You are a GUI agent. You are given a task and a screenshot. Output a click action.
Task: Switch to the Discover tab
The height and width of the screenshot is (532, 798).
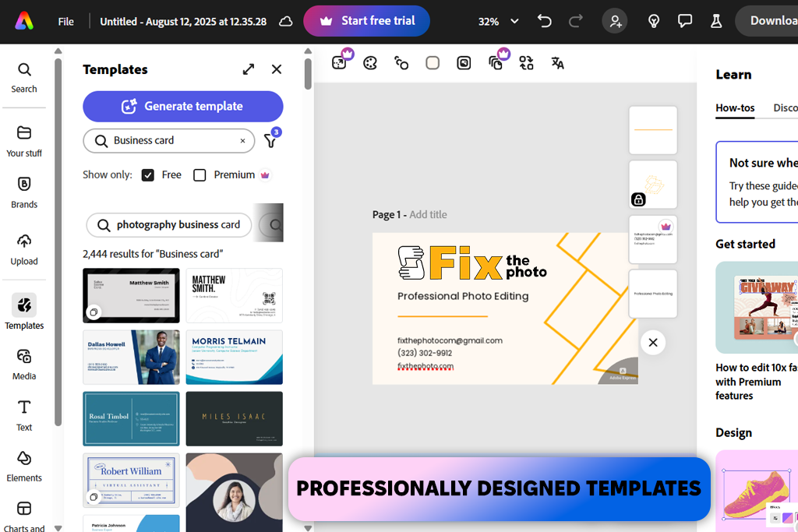pyautogui.click(x=786, y=107)
